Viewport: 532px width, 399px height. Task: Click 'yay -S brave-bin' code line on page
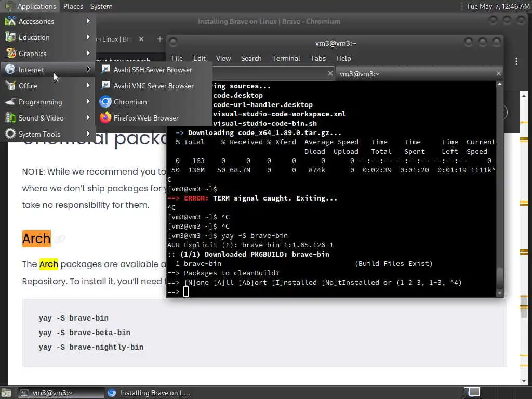click(73, 318)
